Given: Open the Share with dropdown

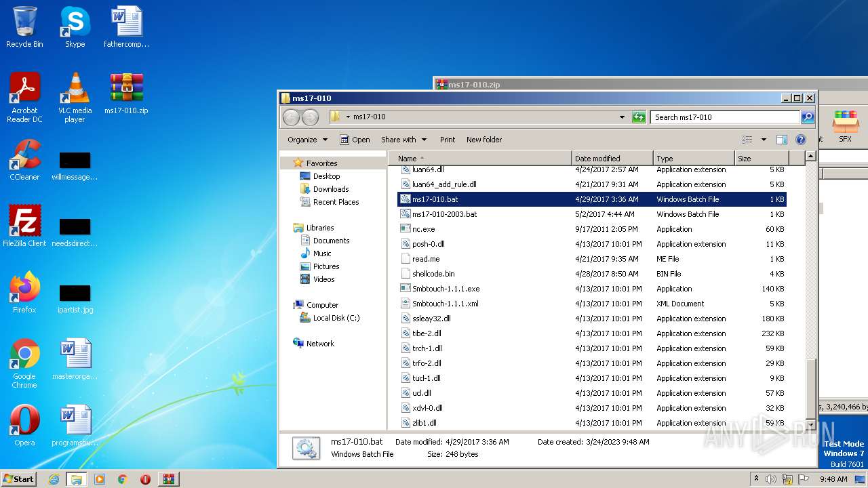Looking at the screenshot, I should click(x=403, y=140).
